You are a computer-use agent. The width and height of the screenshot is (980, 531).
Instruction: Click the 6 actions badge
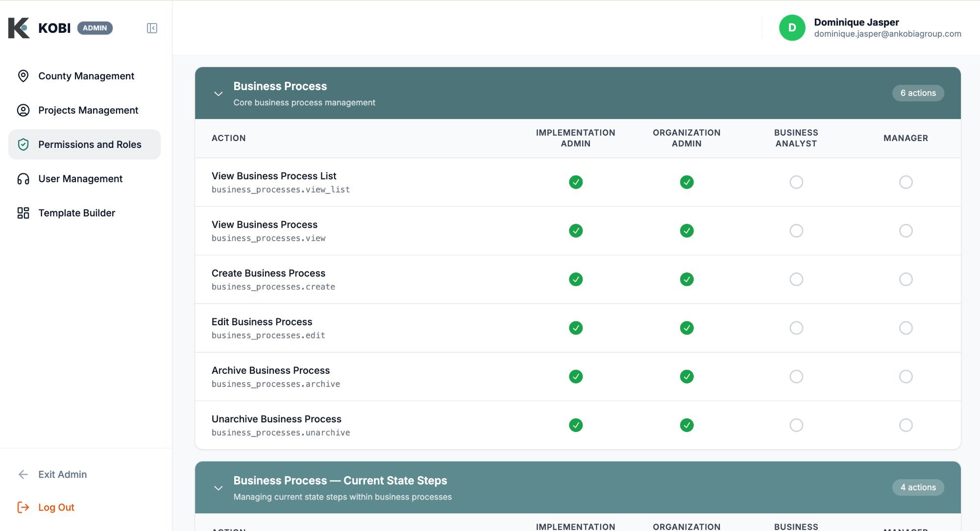[918, 93]
